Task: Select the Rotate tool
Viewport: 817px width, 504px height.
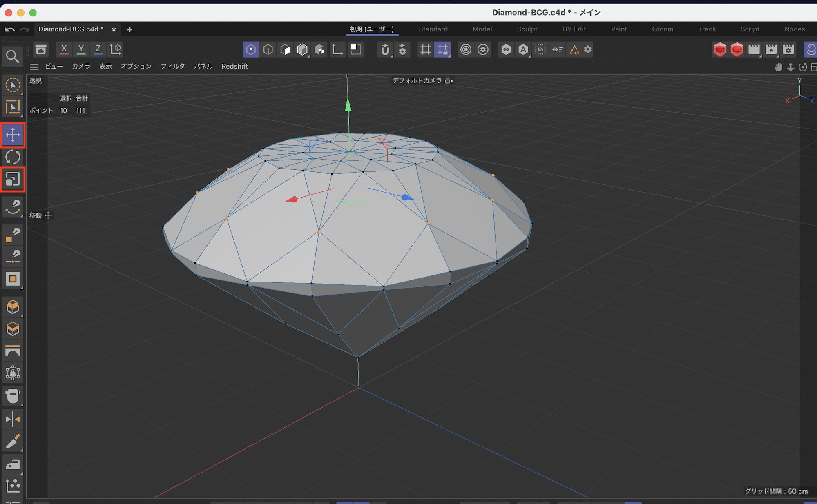Action: point(13,157)
